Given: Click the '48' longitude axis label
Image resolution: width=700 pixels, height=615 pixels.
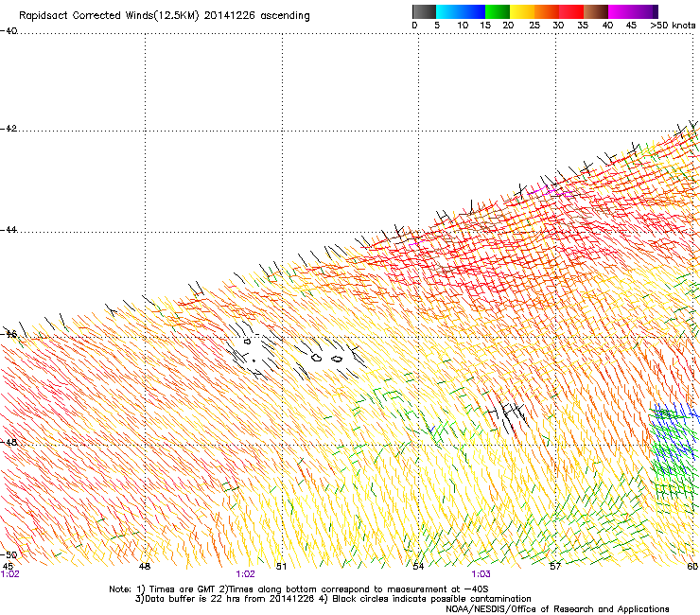Looking at the screenshot, I should tap(145, 566).
